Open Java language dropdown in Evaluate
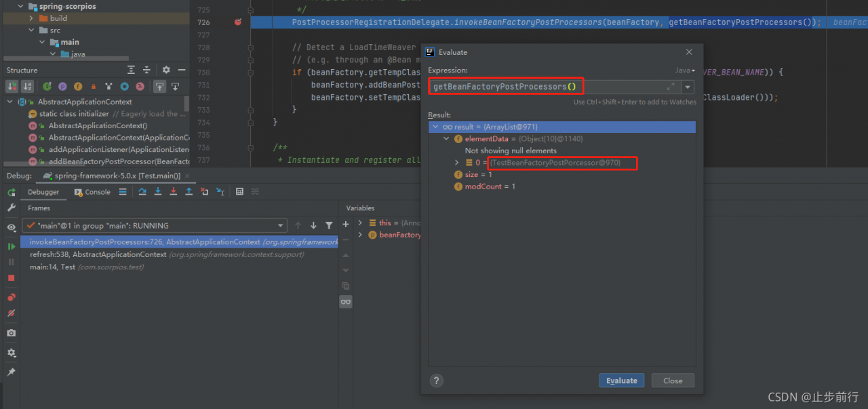868x409 pixels. tap(685, 71)
